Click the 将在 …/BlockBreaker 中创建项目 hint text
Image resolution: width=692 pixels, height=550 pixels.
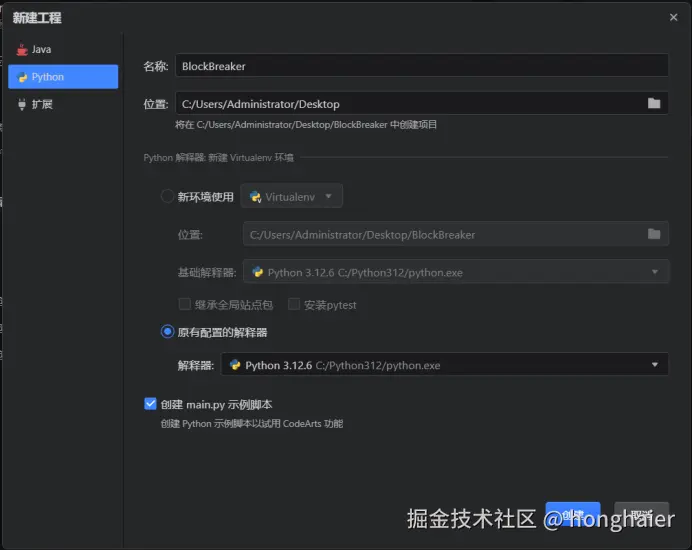click(306, 125)
